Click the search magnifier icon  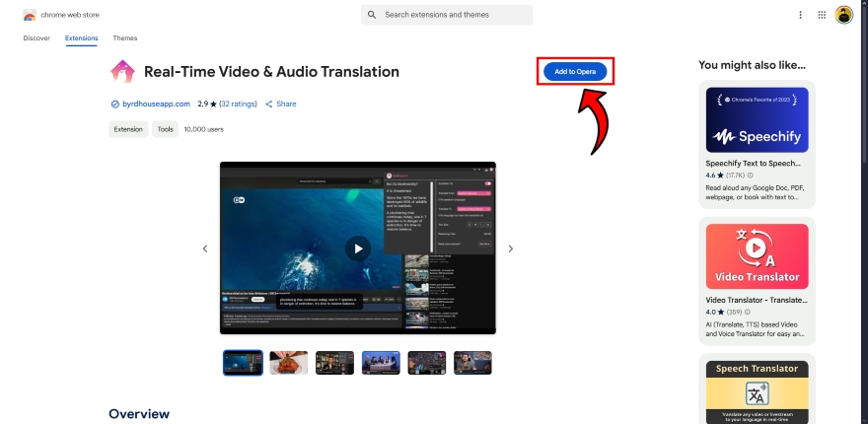point(372,15)
